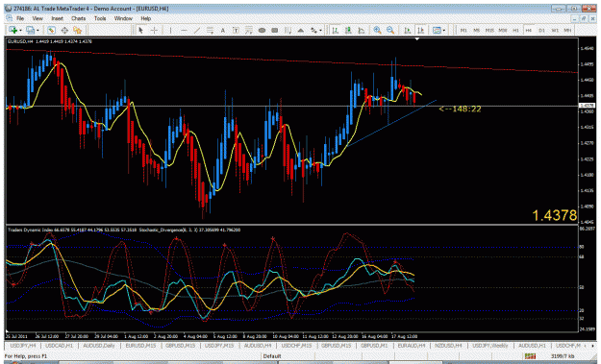The image size is (601, 364).
Task: Toggle chart auto scroll
Action: point(407,30)
